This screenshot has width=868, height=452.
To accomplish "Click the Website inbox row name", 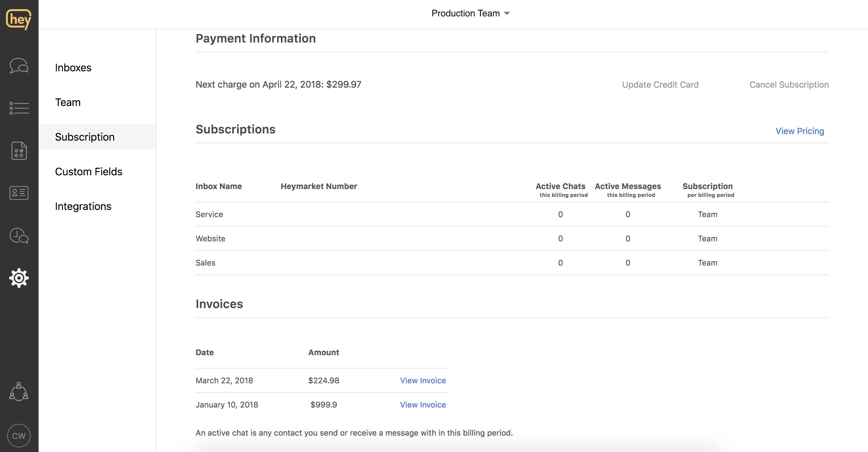I will point(210,239).
